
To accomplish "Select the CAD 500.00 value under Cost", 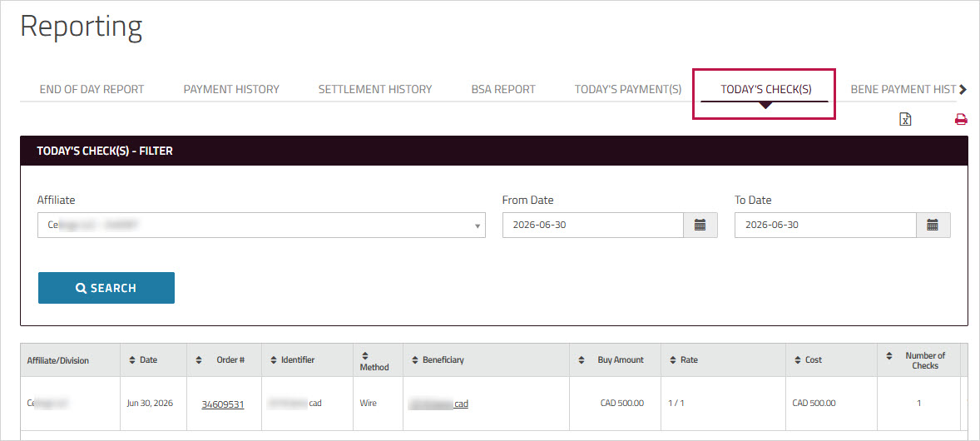I will 814,404.
